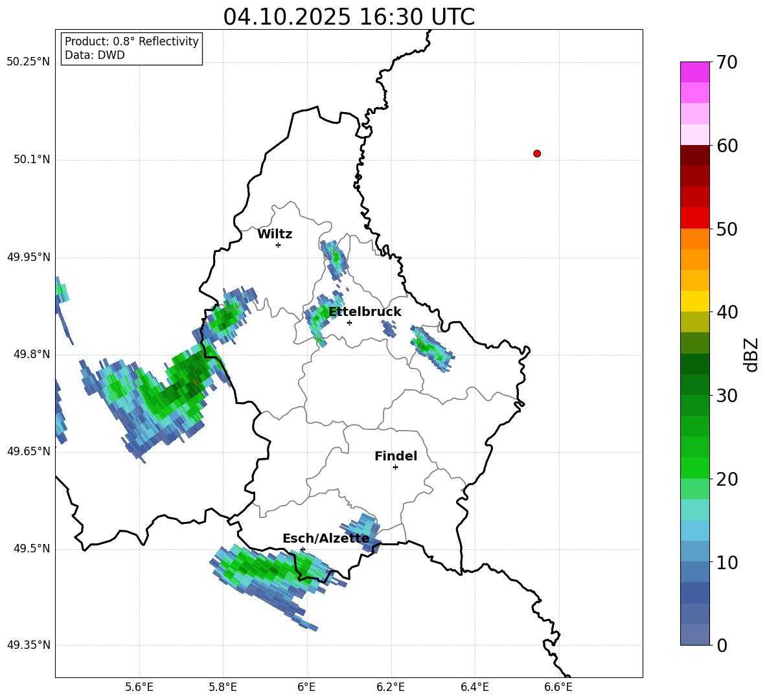Click the bright green colorbar segment above 20
The width and height of the screenshot is (767, 700).
(694, 468)
